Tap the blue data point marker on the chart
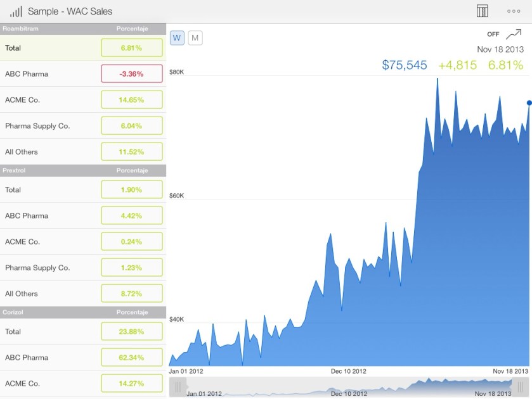532x399 pixels. pyautogui.click(x=529, y=103)
